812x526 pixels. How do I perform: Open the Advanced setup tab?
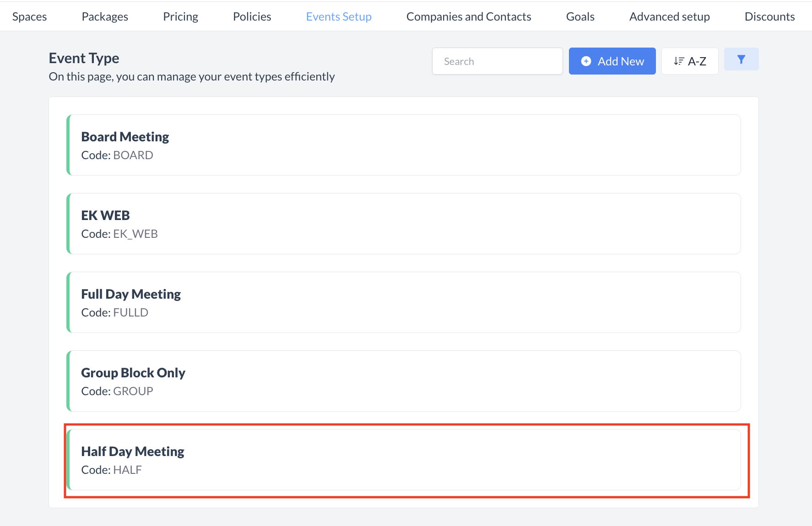(x=669, y=17)
